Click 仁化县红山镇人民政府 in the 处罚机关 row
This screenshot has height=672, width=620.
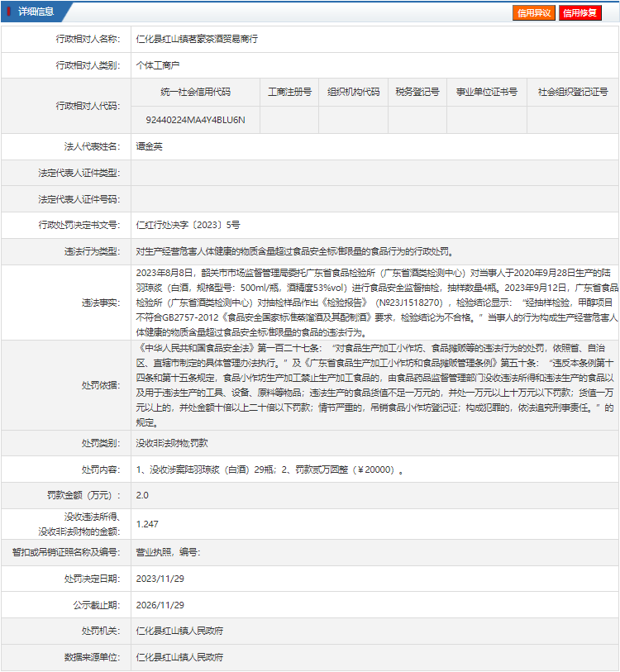coord(179,631)
